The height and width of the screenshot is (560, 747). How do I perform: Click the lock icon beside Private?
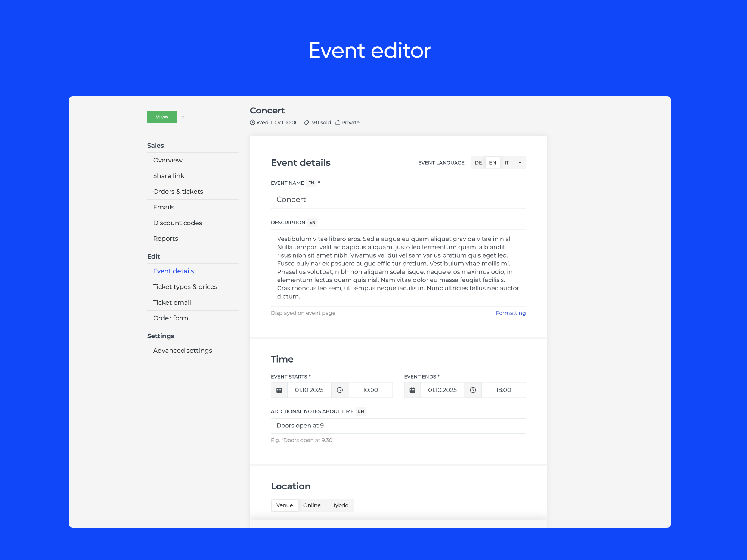338,122
